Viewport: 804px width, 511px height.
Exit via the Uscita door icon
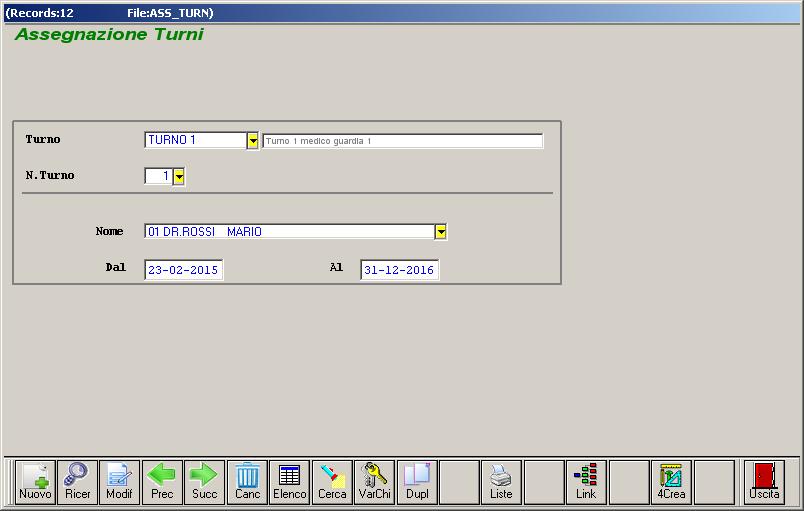[764, 482]
